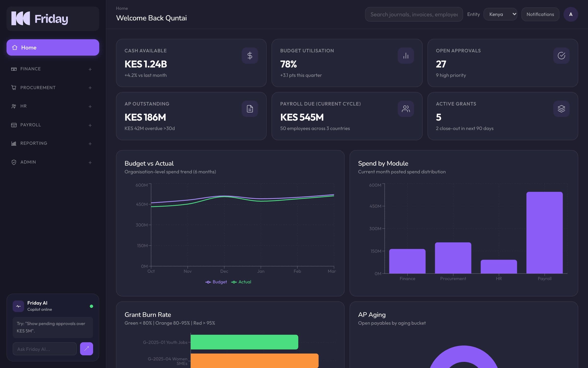Image resolution: width=588 pixels, height=368 pixels.
Task: Click the check circle icon on Open Approvals
Action: 561,56
